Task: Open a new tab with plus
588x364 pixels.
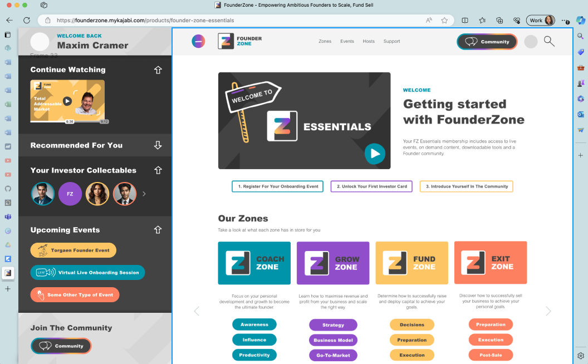Action: click(7, 289)
